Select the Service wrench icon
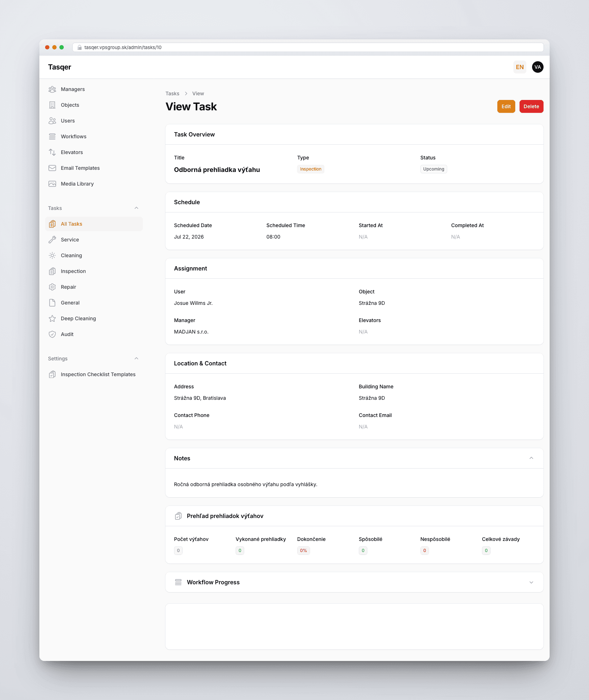 pos(52,240)
